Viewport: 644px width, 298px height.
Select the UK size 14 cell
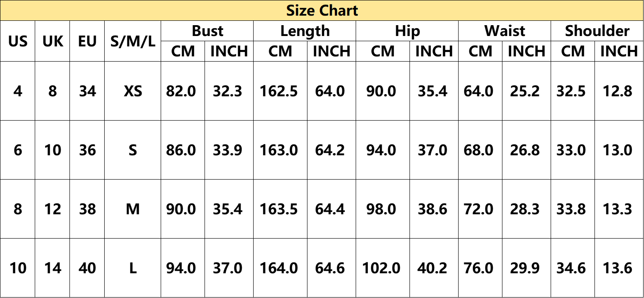(53, 268)
